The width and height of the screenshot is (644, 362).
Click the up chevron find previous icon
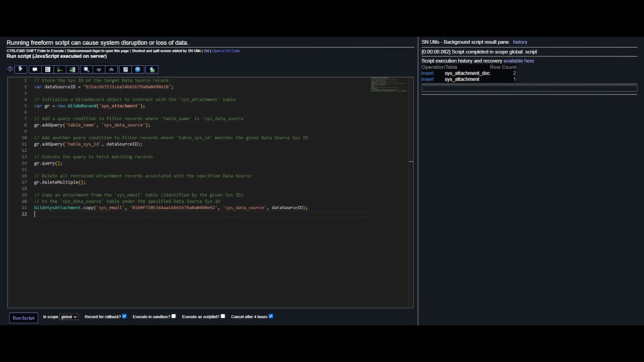(x=112, y=69)
